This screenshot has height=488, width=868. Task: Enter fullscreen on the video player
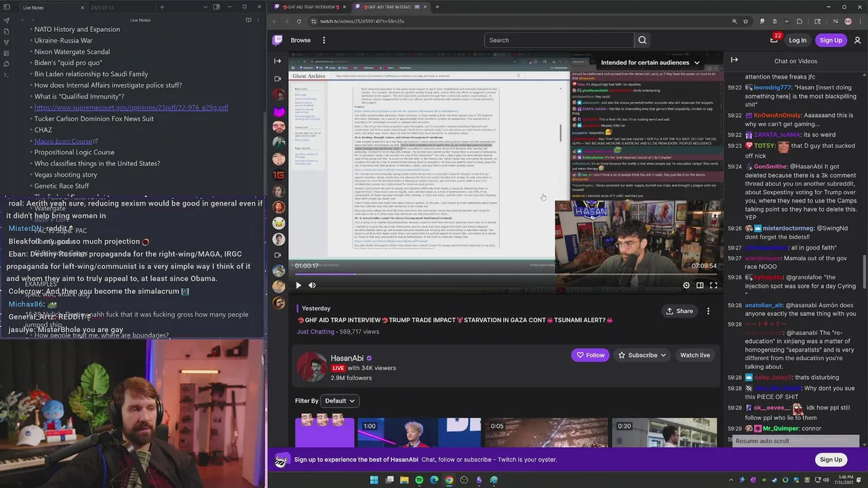tap(713, 285)
